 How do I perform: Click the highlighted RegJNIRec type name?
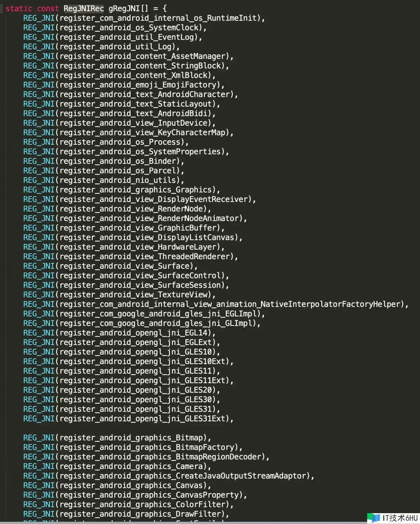point(84,9)
